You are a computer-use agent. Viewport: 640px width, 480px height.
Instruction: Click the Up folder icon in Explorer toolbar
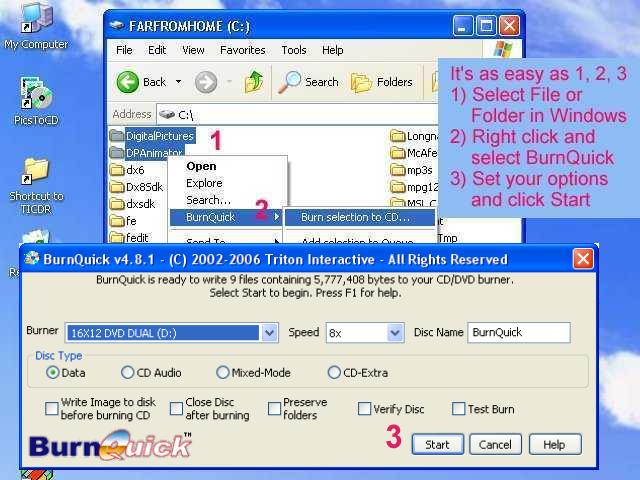[254, 82]
